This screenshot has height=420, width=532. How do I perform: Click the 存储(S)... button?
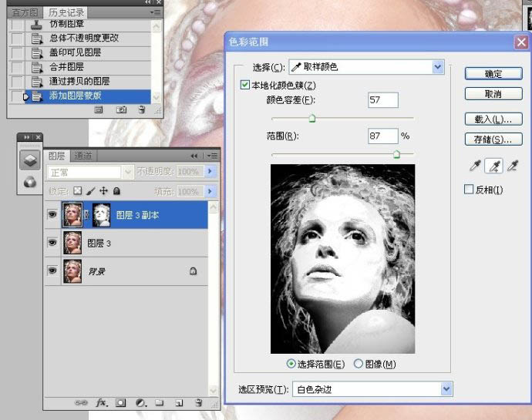[x=493, y=139]
